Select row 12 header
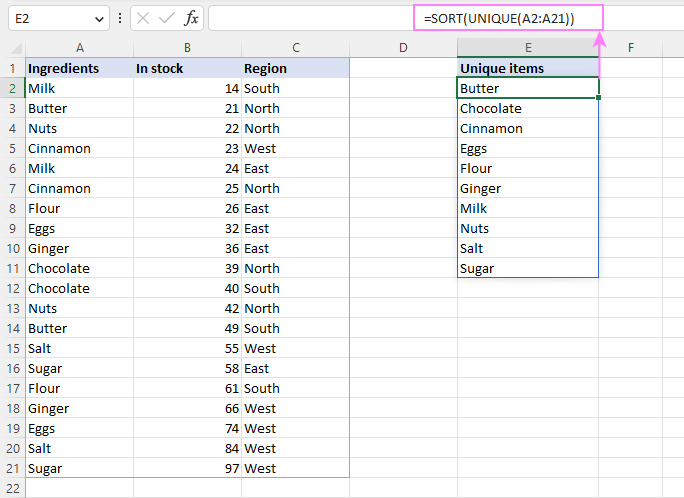This screenshot has height=498, width=684. [x=12, y=288]
